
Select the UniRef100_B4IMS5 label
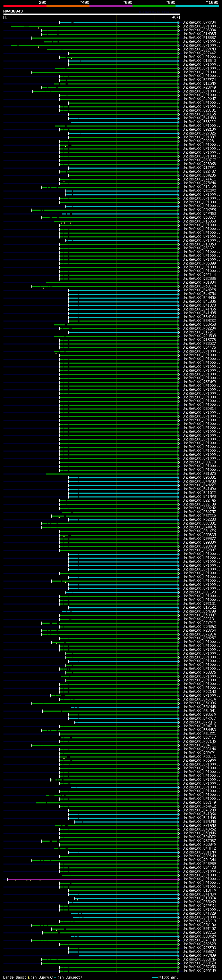tap(199, 309)
